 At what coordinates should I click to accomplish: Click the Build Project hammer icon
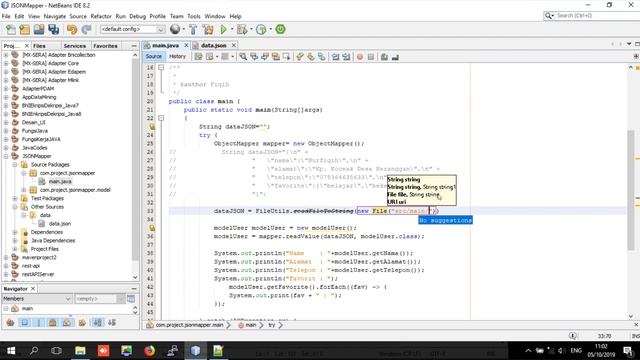click(193, 29)
